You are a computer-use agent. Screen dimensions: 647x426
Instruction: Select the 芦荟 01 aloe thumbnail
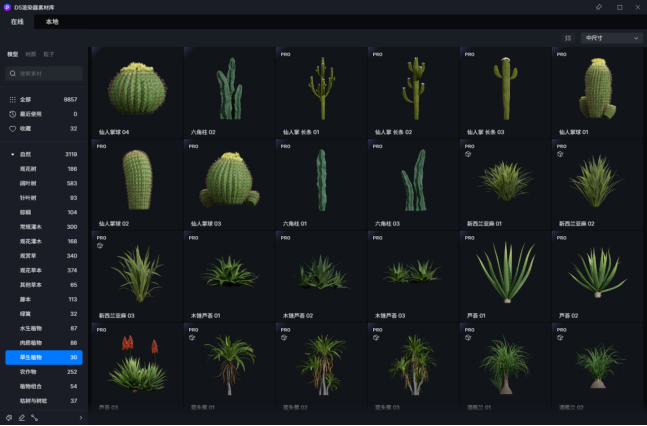[x=505, y=276]
